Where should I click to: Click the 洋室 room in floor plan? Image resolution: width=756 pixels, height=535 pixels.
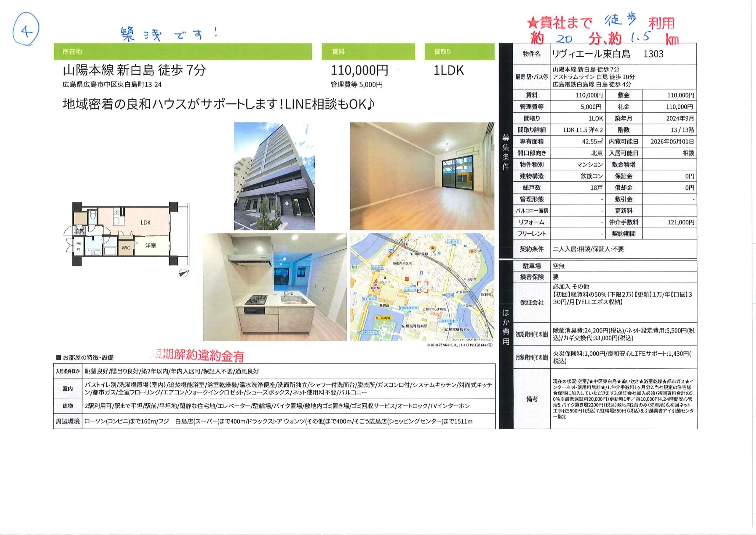tap(151, 245)
